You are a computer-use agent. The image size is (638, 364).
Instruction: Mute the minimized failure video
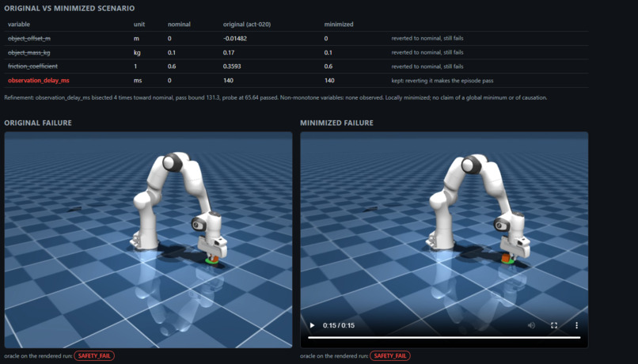(x=531, y=325)
